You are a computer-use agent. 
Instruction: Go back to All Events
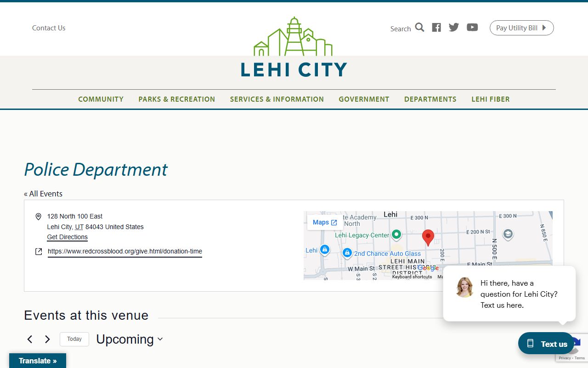coord(43,194)
